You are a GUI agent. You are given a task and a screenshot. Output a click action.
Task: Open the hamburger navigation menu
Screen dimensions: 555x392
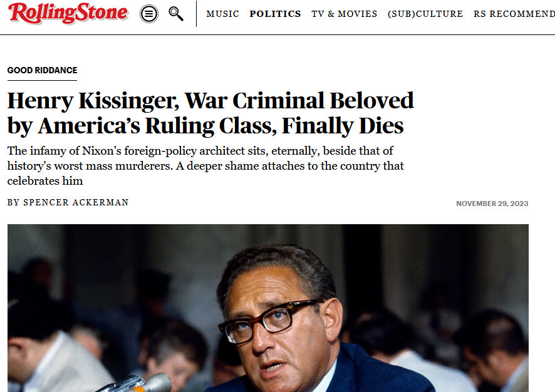pos(148,13)
